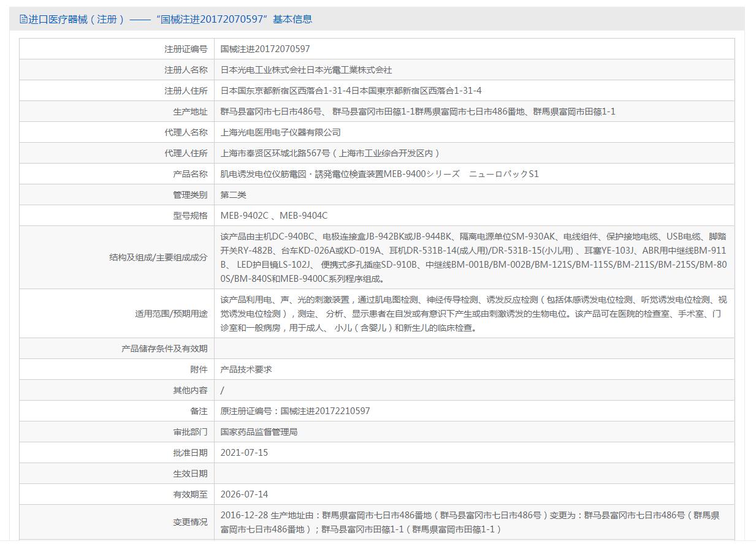The image size is (756, 544).
Task: Select remark 原注册证编号：国械注进20172210597
Action: click(295, 411)
